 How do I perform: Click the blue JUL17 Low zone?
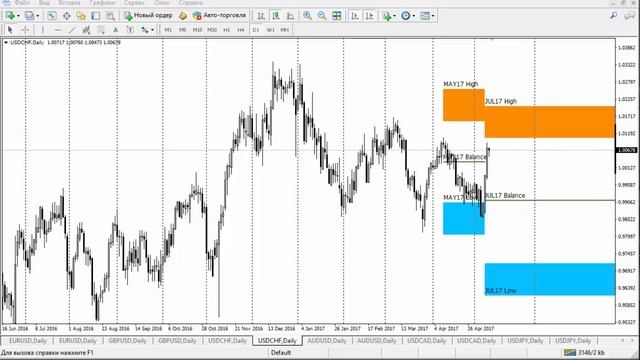pos(550,279)
